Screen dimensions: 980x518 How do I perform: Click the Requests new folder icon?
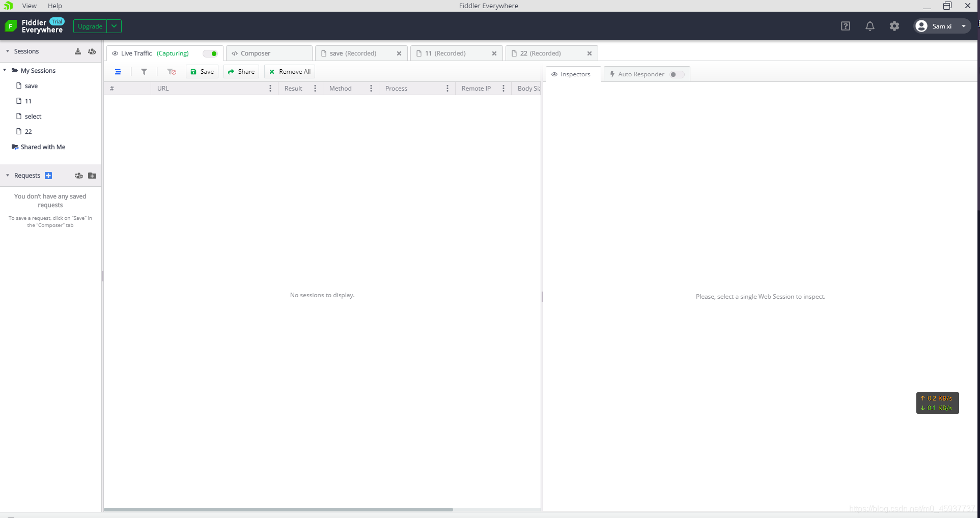[92, 176]
